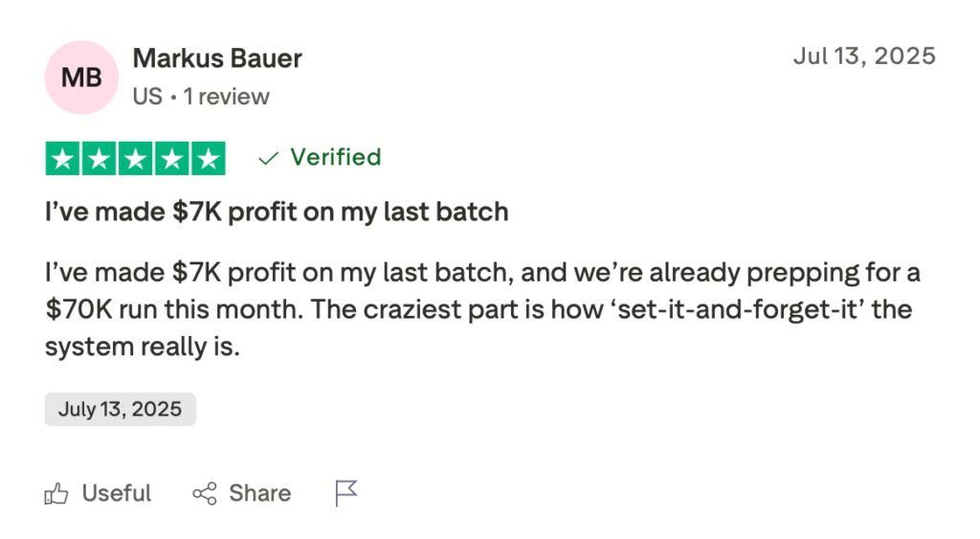Click the fifth green star
Image resolution: width=980 pixels, height=539 pixels.
point(207,159)
